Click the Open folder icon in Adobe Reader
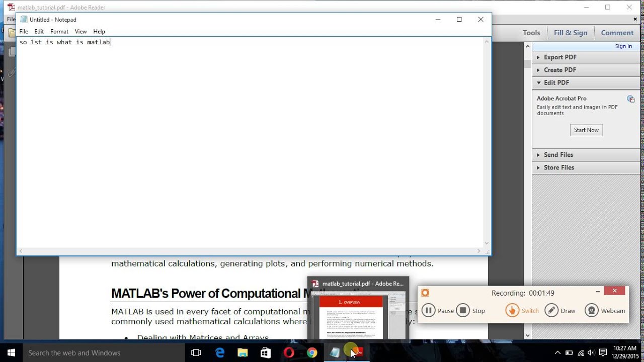The image size is (644, 362). (x=12, y=33)
